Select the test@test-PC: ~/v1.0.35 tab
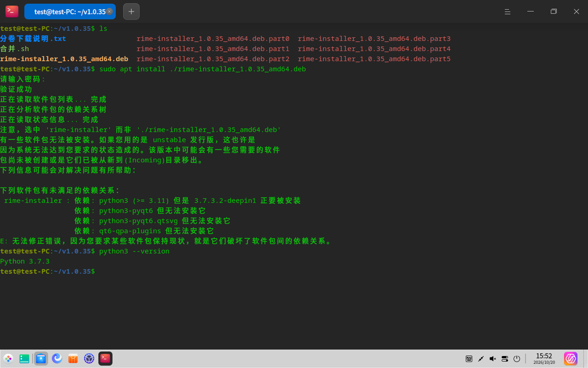Viewport: 588px width, 368px height. pos(70,11)
